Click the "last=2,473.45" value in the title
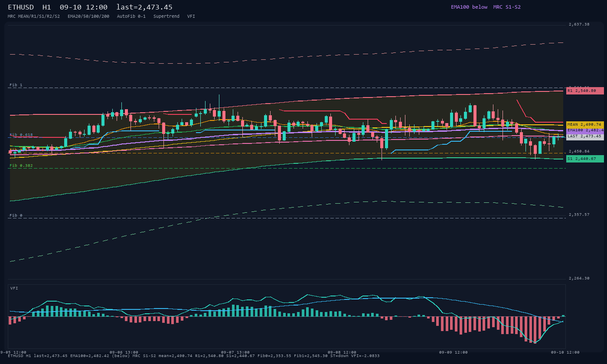 click(144, 7)
